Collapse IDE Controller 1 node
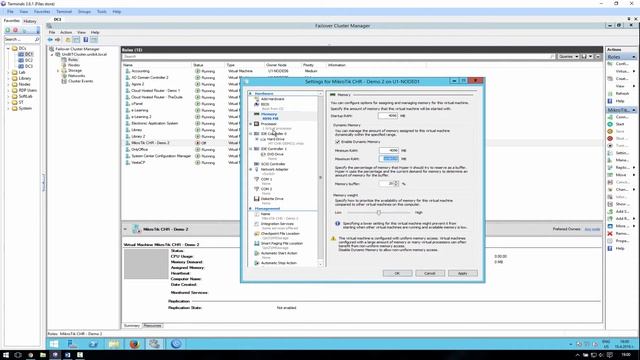 (x=251, y=149)
